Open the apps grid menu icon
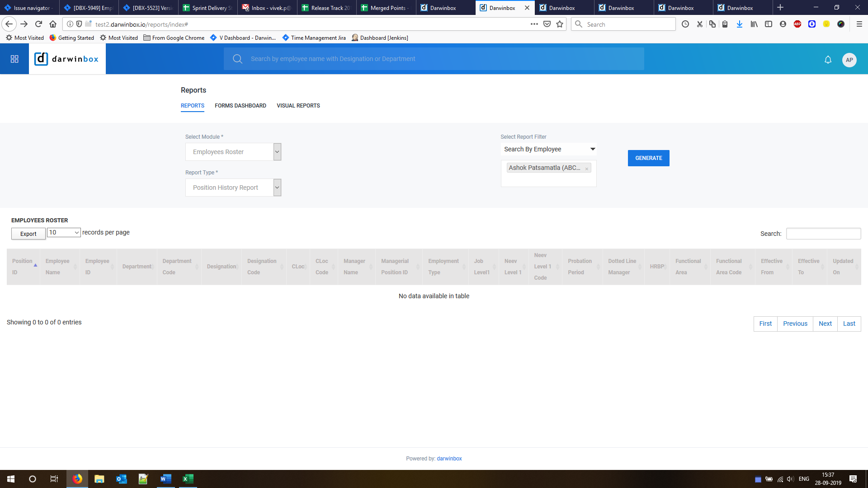This screenshot has width=868, height=488. tap(14, 59)
